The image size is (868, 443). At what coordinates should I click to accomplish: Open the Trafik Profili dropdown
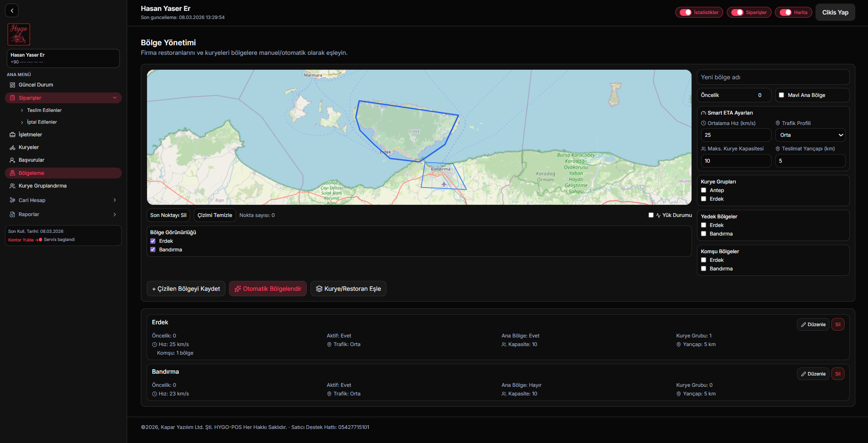tap(810, 135)
